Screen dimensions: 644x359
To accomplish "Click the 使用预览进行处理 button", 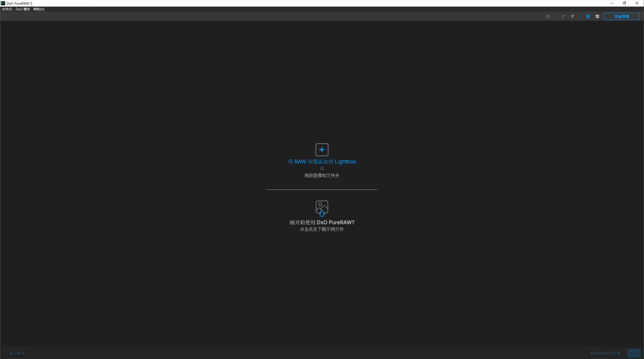I will click(x=605, y=353).
